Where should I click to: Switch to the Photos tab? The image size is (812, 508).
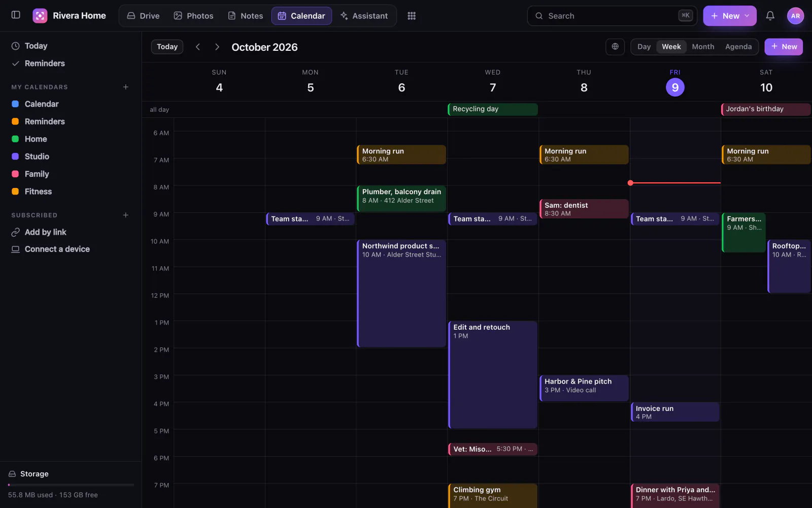(193, 16)
